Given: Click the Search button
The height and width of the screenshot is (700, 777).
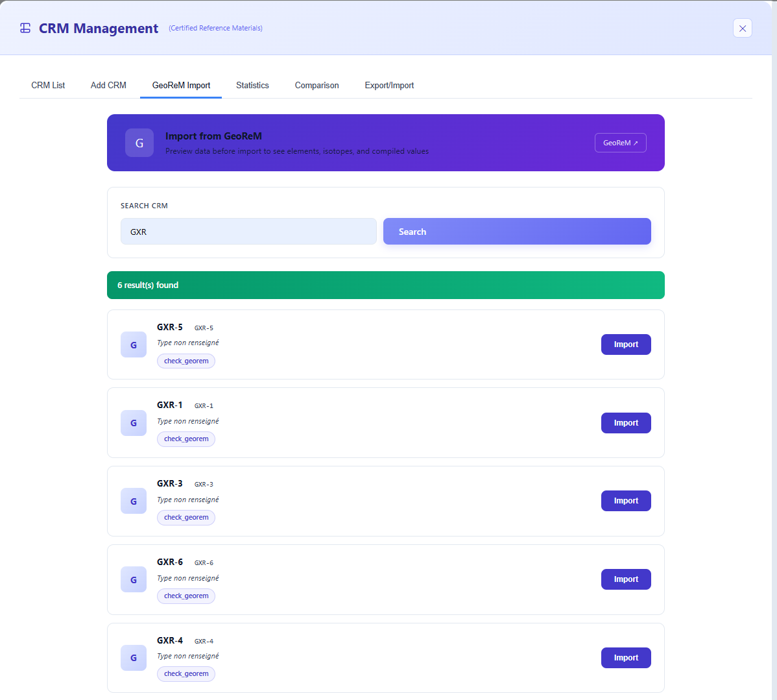Looking at the screenshot, I should click(x=517, y=231).
